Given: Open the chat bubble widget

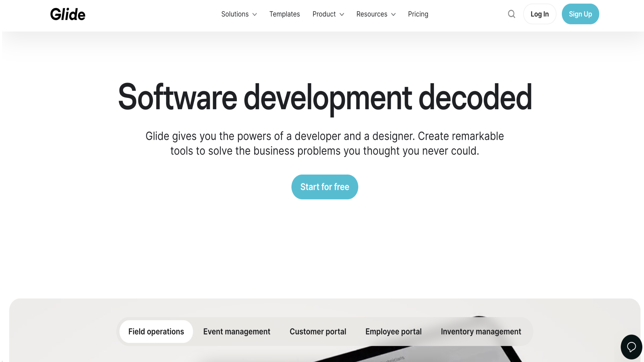Looking at the screenshot, I should (x=631, y=347).
